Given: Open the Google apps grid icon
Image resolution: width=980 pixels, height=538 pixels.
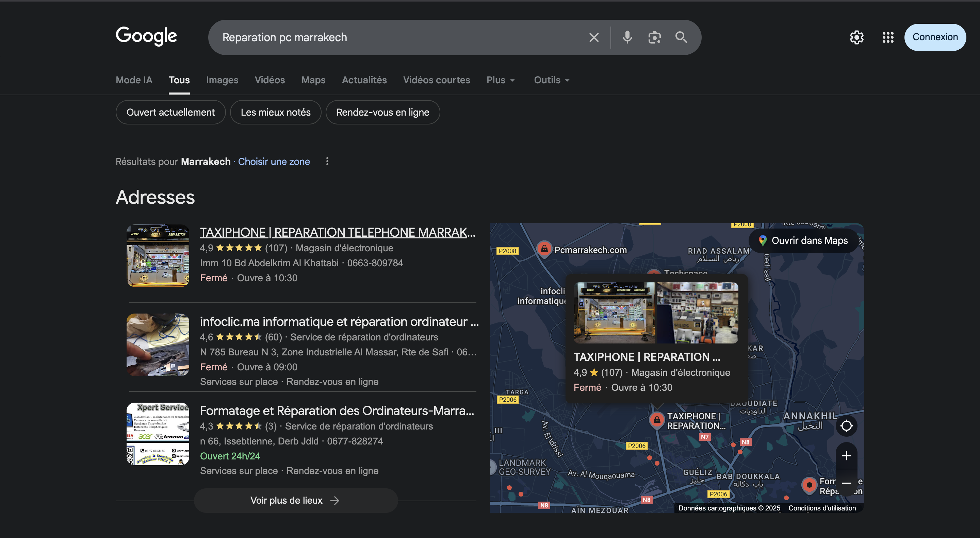Looking at the screenshot, I should click(888, 37).
